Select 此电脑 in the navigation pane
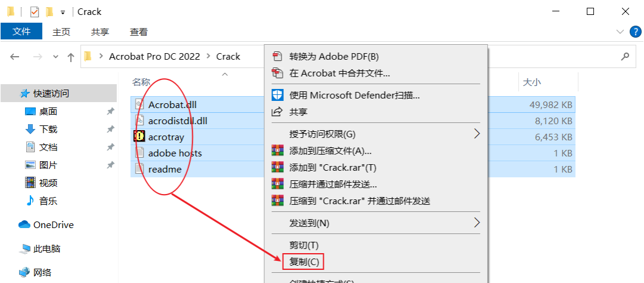The image size is (644, 283). click(x=47, y=248)
